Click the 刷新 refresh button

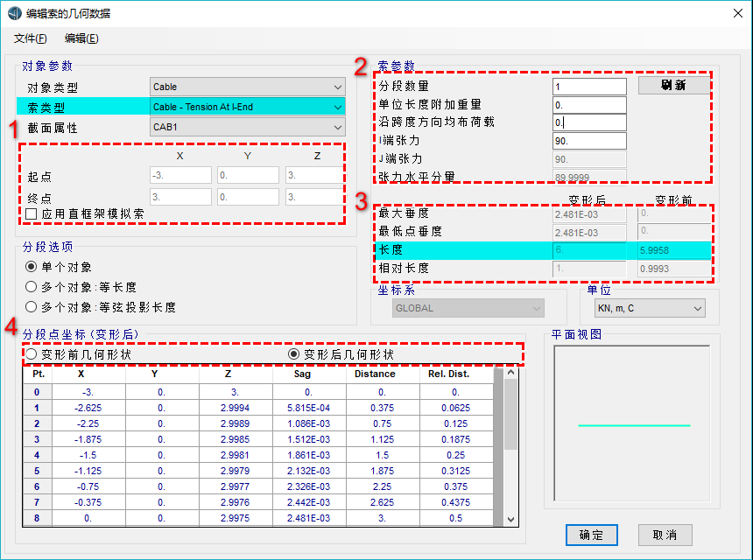pos(673,86)
